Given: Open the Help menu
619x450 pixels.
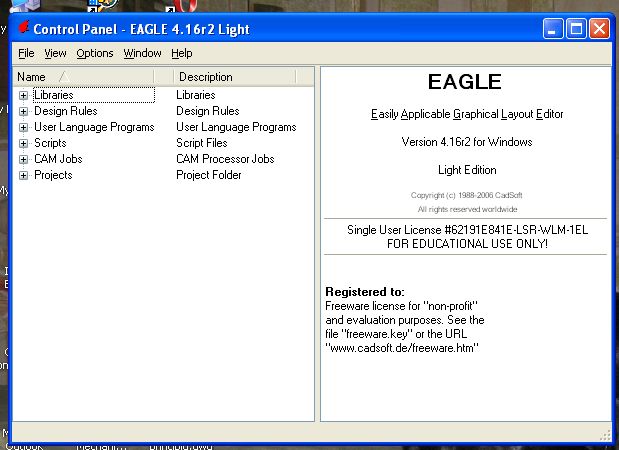Looking at the screenshot, I should pos(182,53).
